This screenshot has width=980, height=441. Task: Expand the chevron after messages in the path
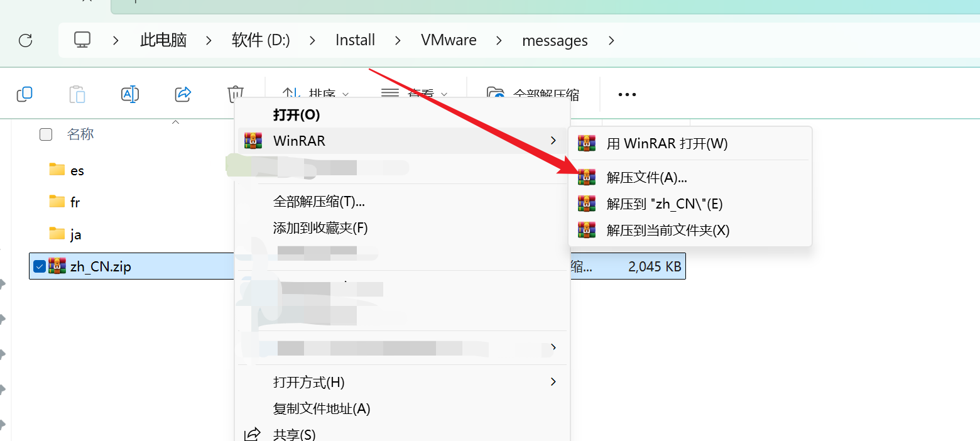[611, 41]
